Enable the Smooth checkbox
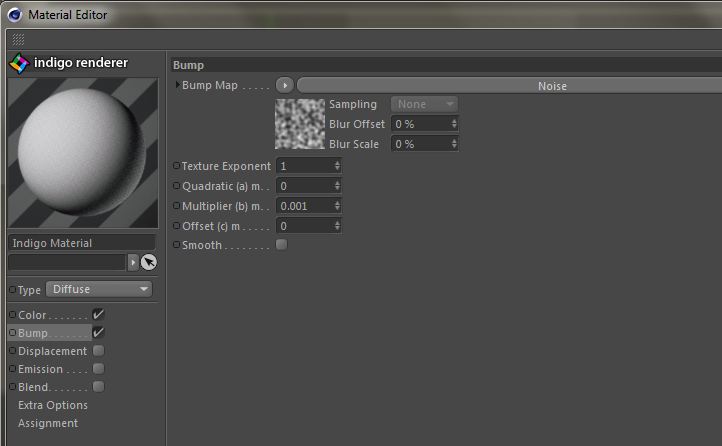The height and width of the screenshot is (446, 722). coord(281,244)
